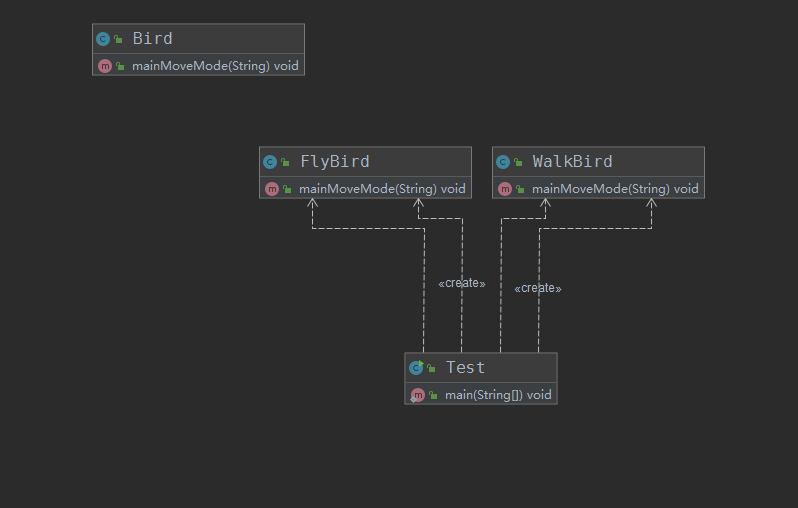Click the green lock icon in Test's main row
The width and height of the screenshot is (798, 508).
point(433,395)
